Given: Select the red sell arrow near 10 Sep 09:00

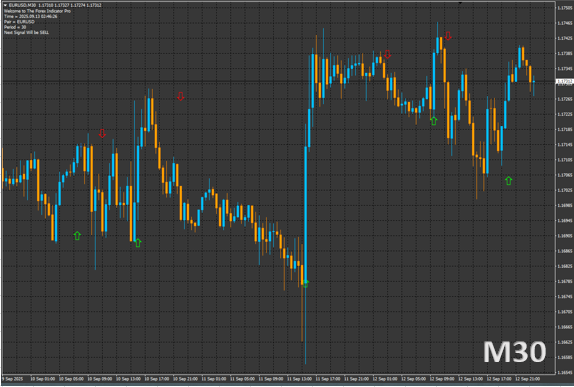Looking at the screenshot, I should (x=102, y=133).
